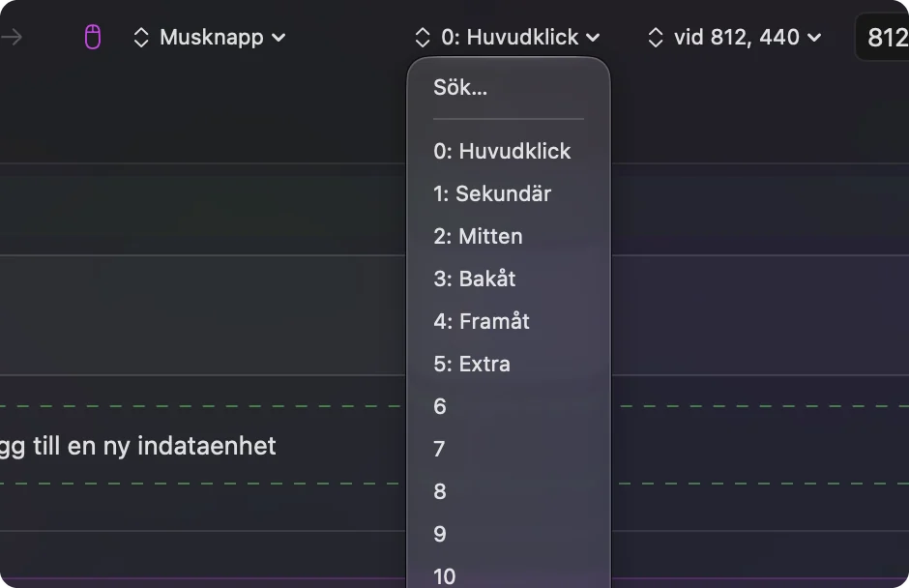This screenshot has width=909, height=588.
Task: Select 0: Huvudklick in the list
Action: 509,151
